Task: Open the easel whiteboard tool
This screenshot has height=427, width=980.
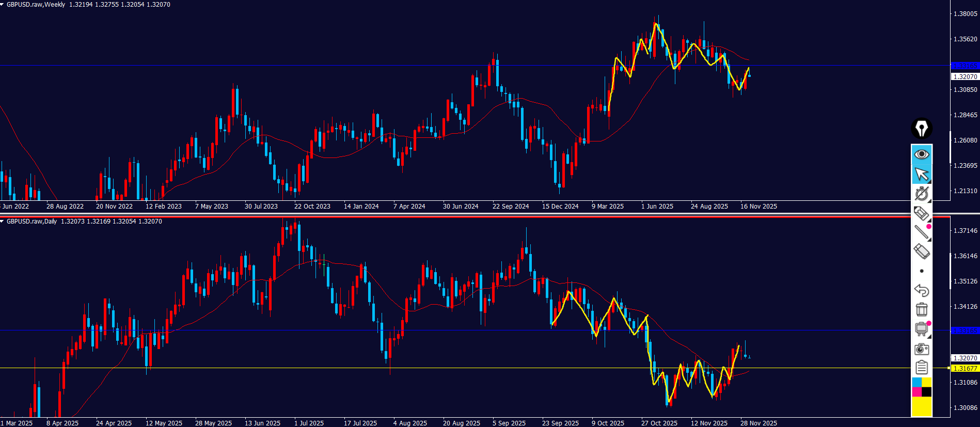Action: [x=921, y=329]
